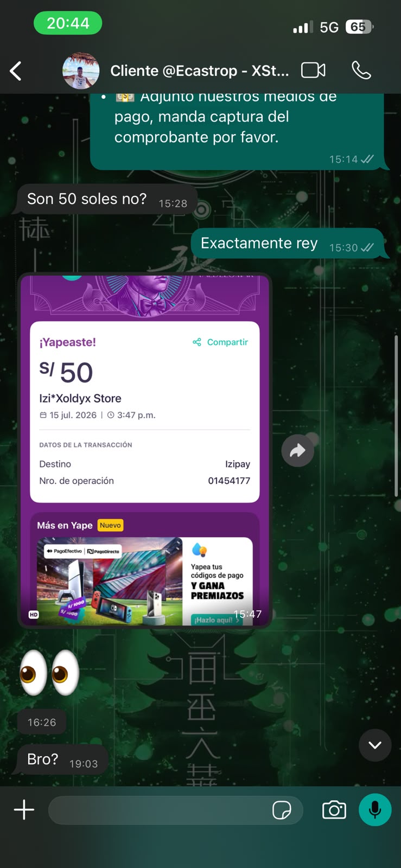Select the "Bro?" message bubble
This screenshot has width=401, height=868.
62,759
